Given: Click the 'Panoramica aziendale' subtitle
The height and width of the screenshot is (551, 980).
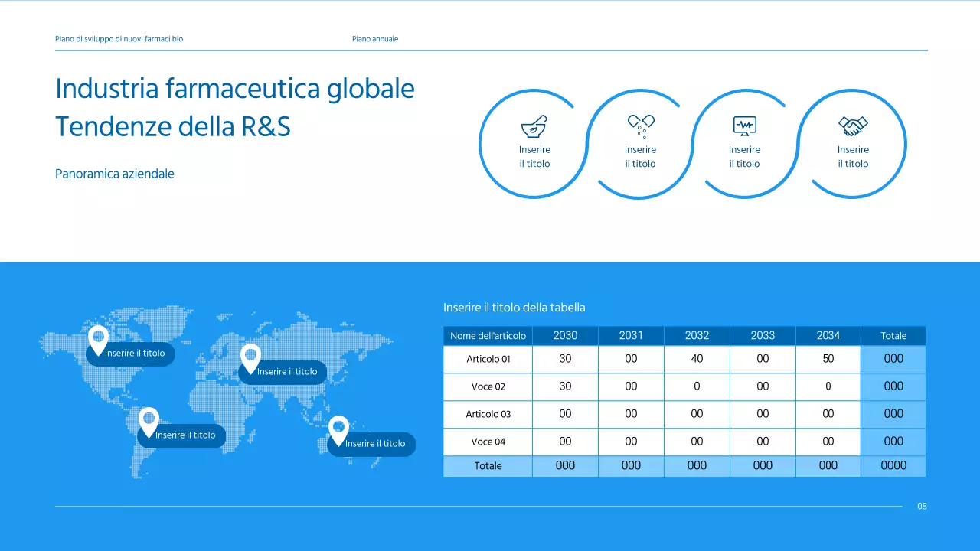Looking at the screenshot, I should [114, 174].
